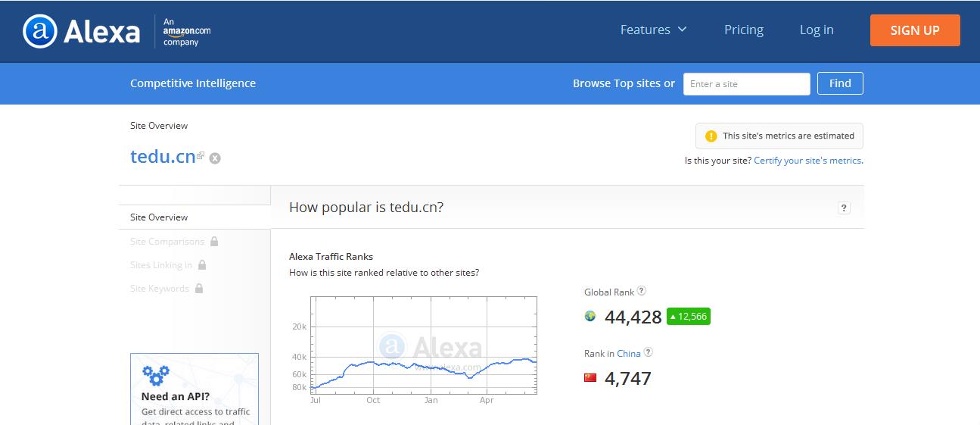Click the yellow warning estimated-metrics icon
Viewport: 980px width, 425px height.
[x=711, y=136]
